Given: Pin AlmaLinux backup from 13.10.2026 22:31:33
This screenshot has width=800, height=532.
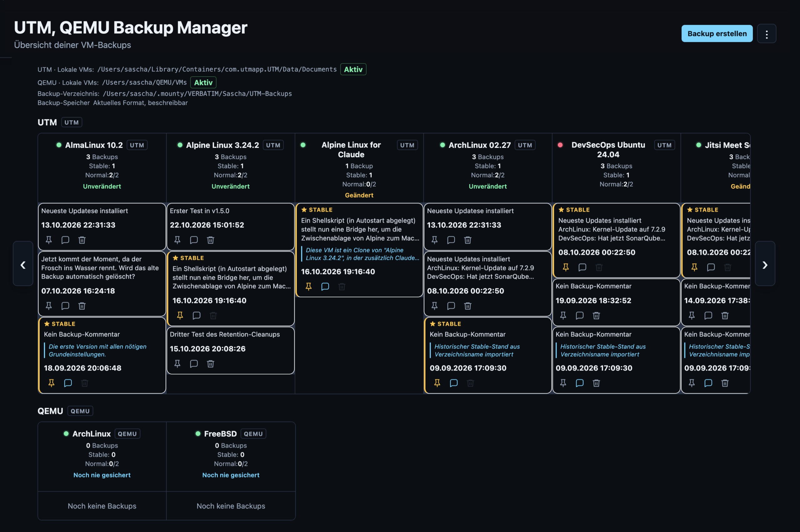Looking at the screenshot, I should coord(49,240).
